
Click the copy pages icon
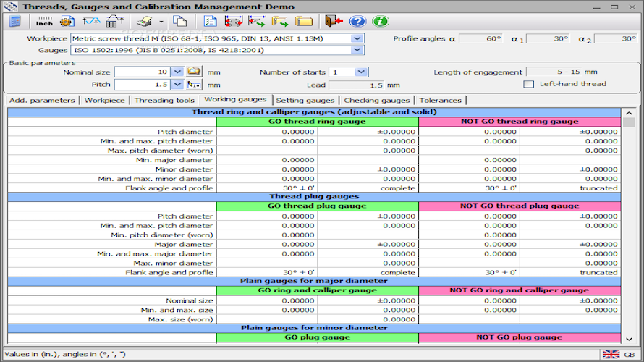(179, 22)
